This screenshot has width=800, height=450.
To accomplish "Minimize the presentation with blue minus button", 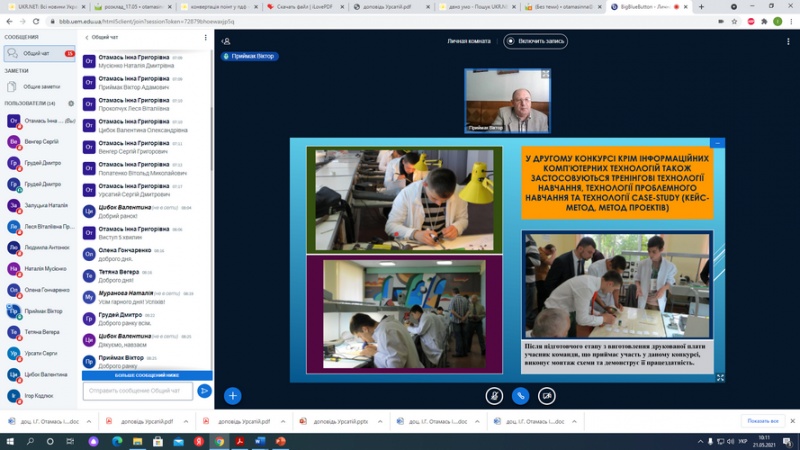I will tap(717, 143).
